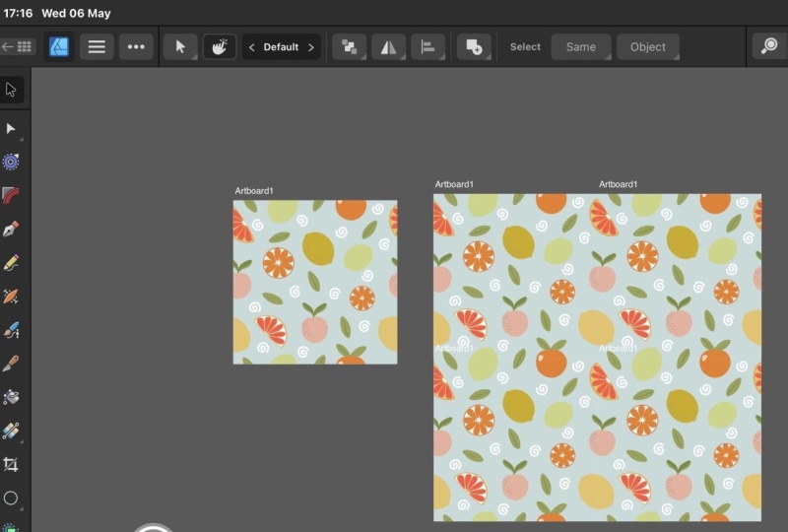Switch to the next preset after Default
Image resolution: width=788 pixels, height=532 pixels.
point(311,46)
